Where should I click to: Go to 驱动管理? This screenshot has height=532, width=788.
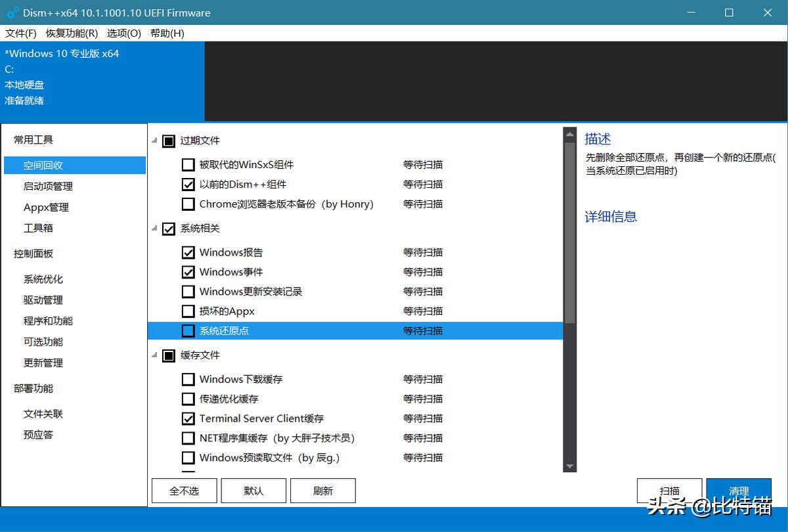[x=43, y=299]
